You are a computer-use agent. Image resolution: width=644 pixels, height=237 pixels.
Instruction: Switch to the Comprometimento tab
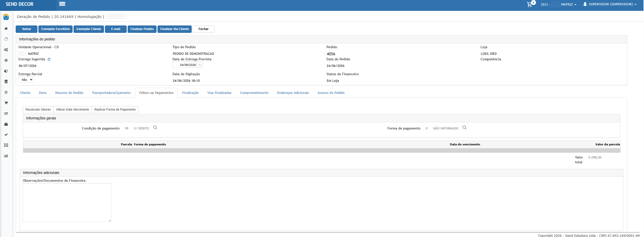point(254,93)
